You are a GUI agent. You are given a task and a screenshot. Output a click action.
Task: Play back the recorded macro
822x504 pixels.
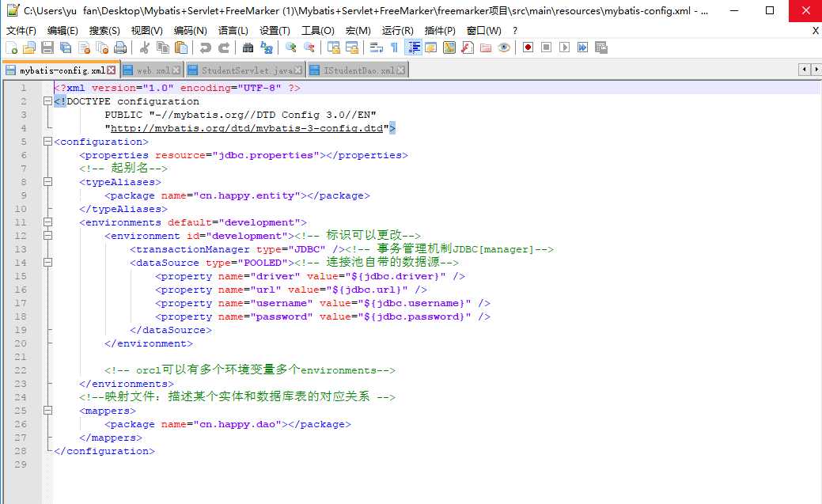click(565, 47)
